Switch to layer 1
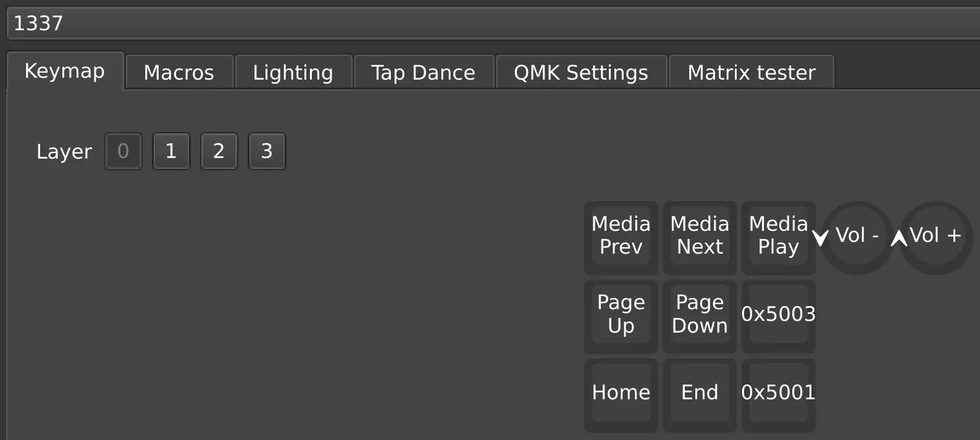This screenshot has width=980, height=440. tap(171, 151)
